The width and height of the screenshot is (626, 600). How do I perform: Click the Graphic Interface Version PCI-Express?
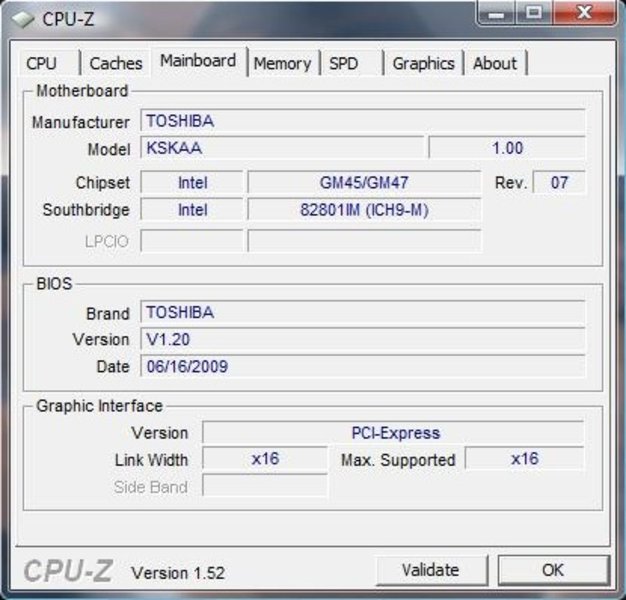[393, 432]
